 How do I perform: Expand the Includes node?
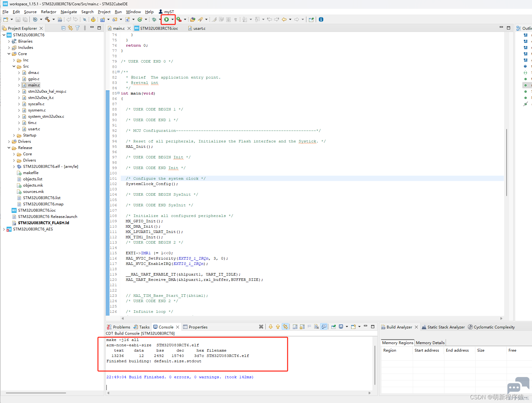pos(9,48)
